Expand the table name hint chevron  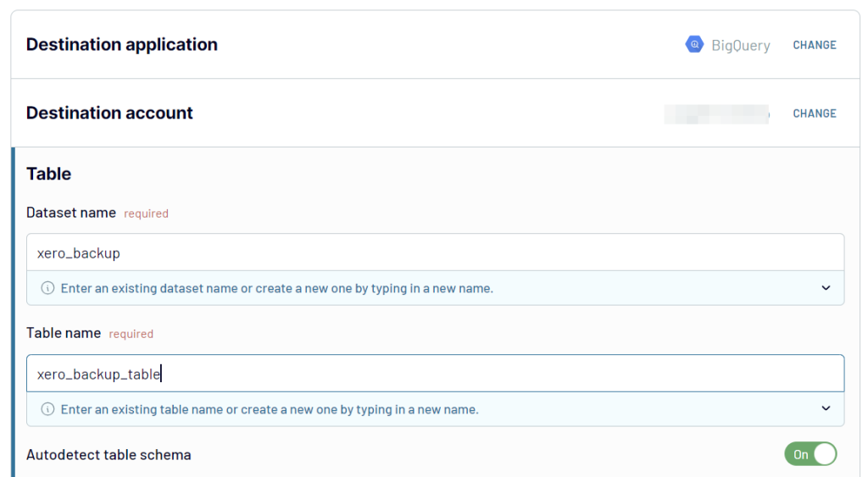coord(826,408)
